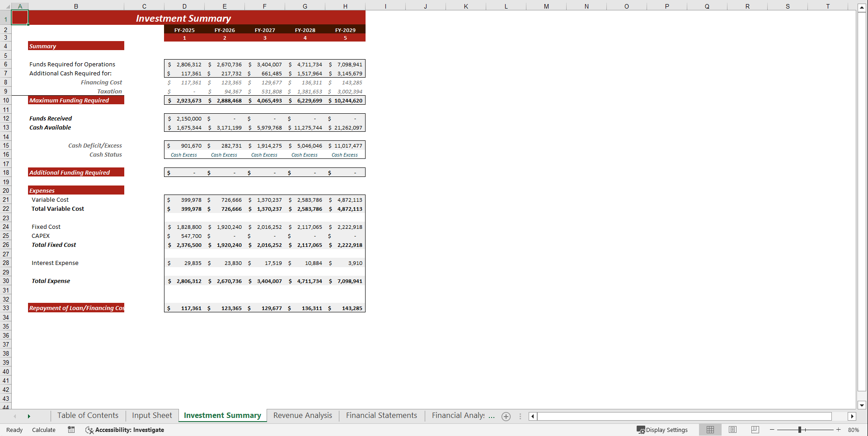Select the Page Layout view icon

click(x=732, y=430)
